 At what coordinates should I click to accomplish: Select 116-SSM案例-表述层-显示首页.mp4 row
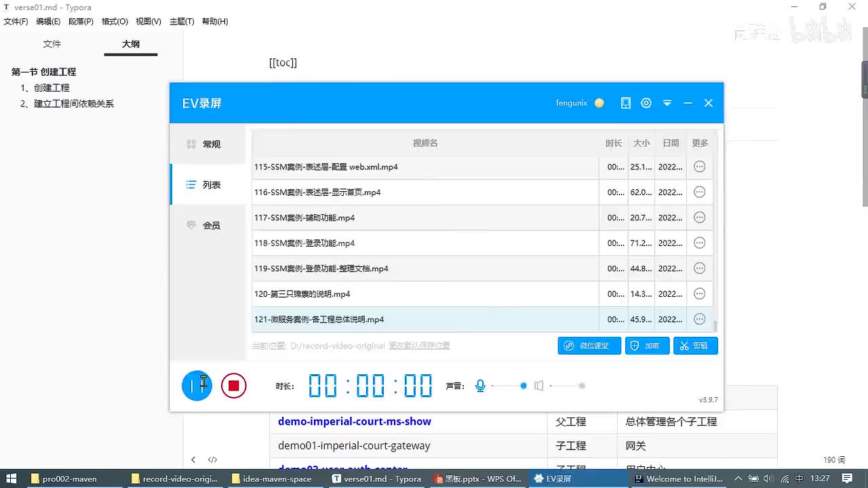tap(482, 192)
